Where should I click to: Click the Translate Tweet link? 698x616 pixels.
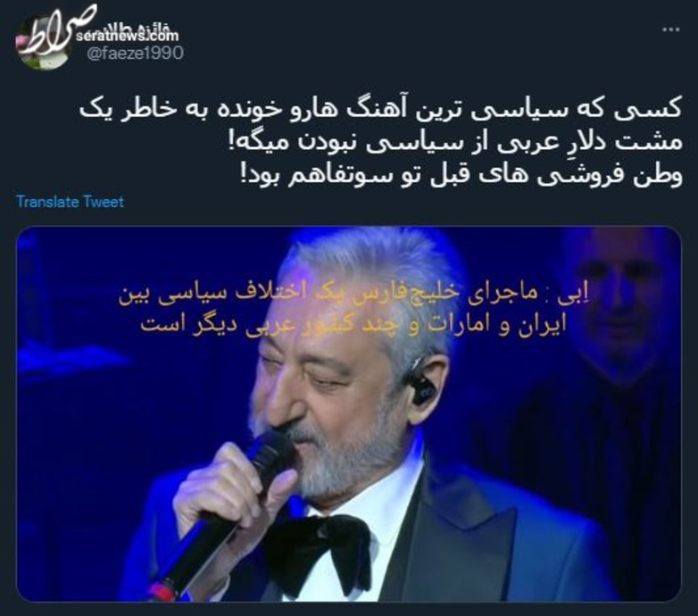(70, 202)
